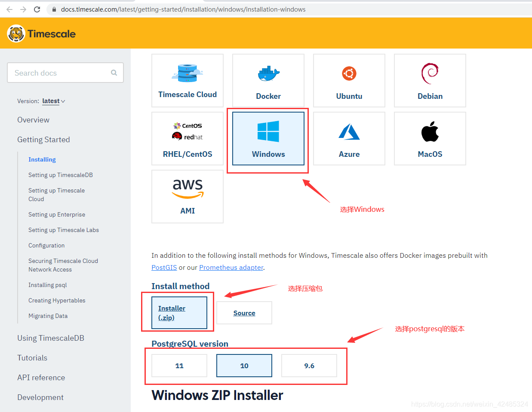Open the Version latest dropdown
The width and height of the screenshot is (532, 412).
pos(54,101)
